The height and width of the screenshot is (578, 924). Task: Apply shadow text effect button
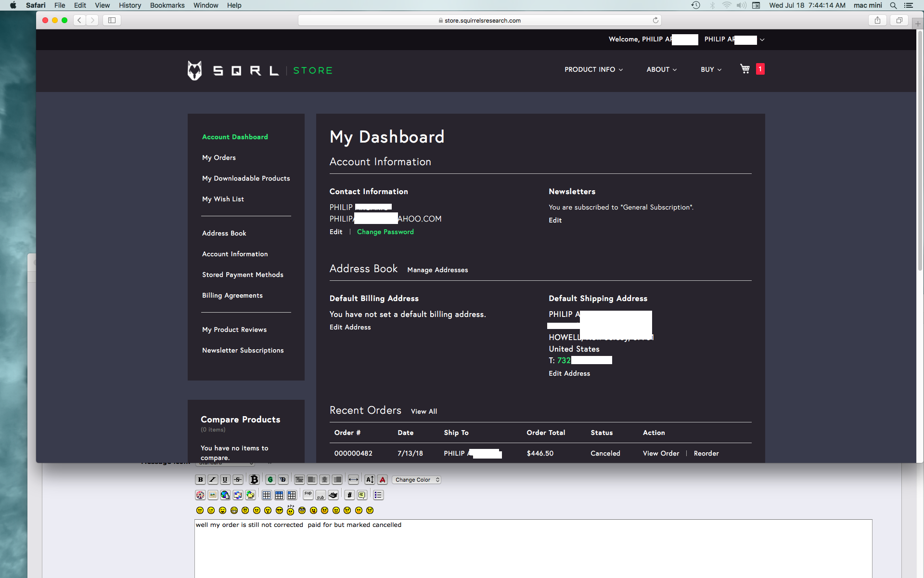(283, 480)
